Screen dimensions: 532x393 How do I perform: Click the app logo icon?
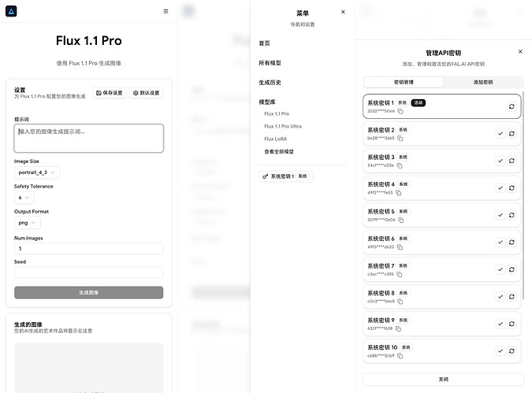click(x=11, y=11)
